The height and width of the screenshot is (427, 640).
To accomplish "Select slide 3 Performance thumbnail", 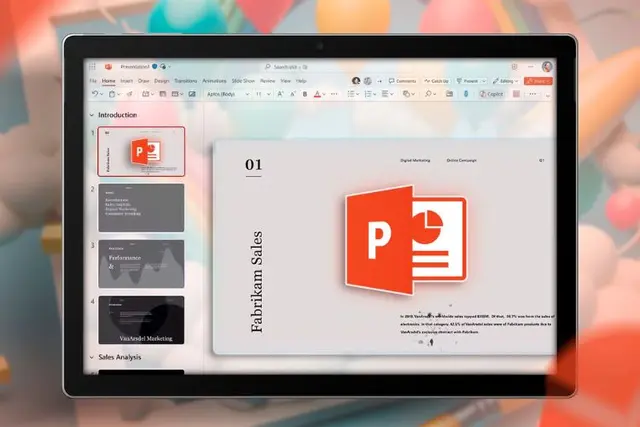I will 141,264.
